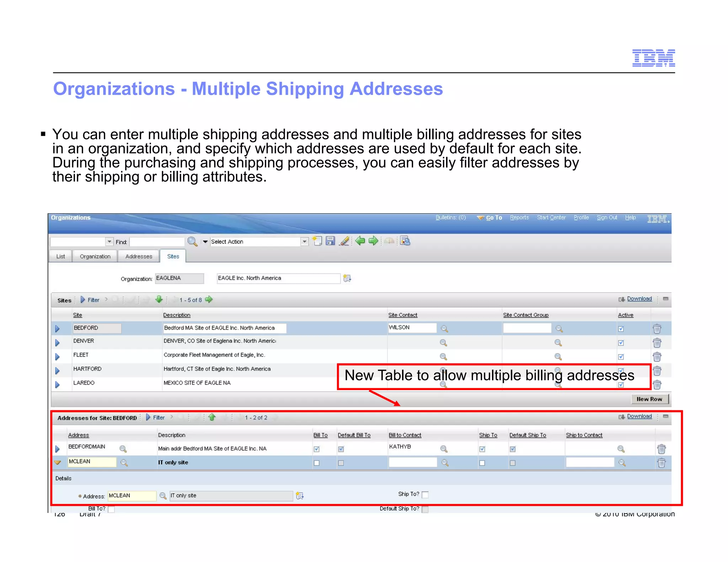Toggle Bill To checkbox for BEDFORDMAIN address
The height and width of the screenshot is (562, 728).
(x=316, y=449)
